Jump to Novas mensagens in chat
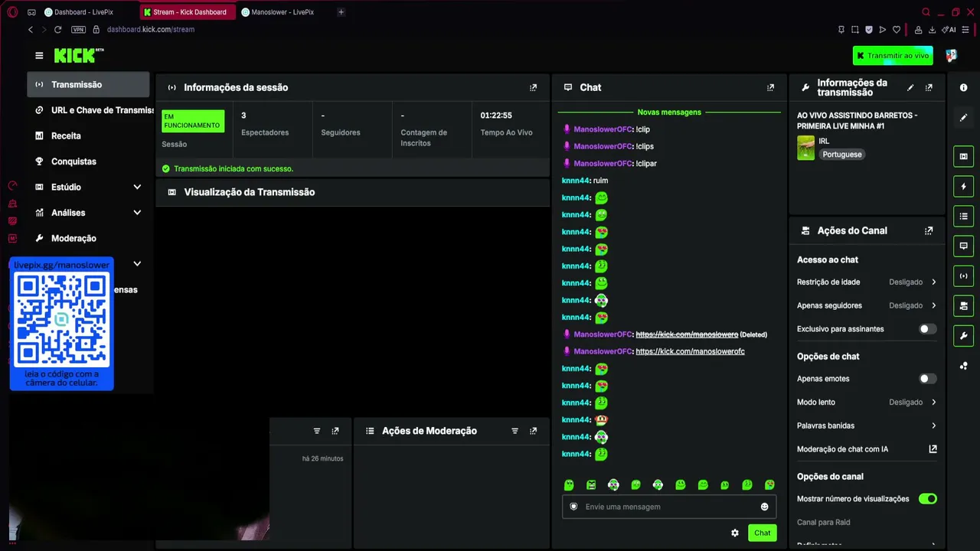This screenshot has width=980, height=551. (669, 112)
